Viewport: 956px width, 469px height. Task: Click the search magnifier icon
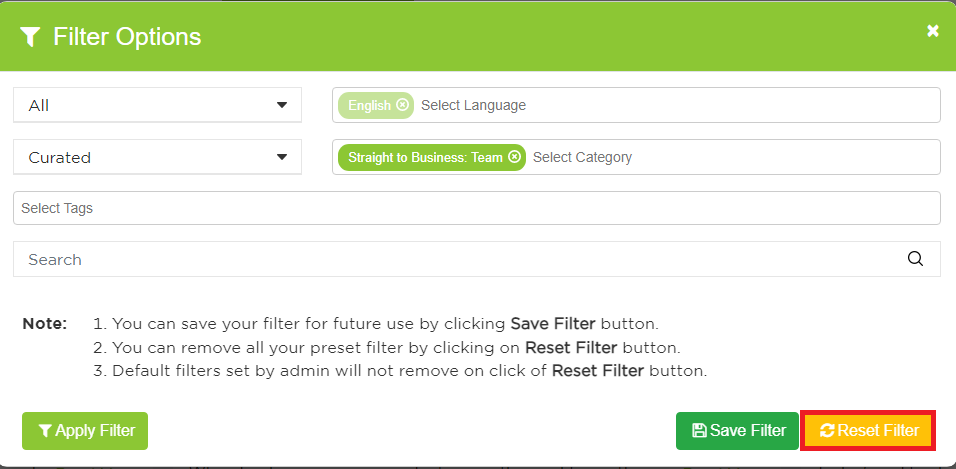point(915,259)
